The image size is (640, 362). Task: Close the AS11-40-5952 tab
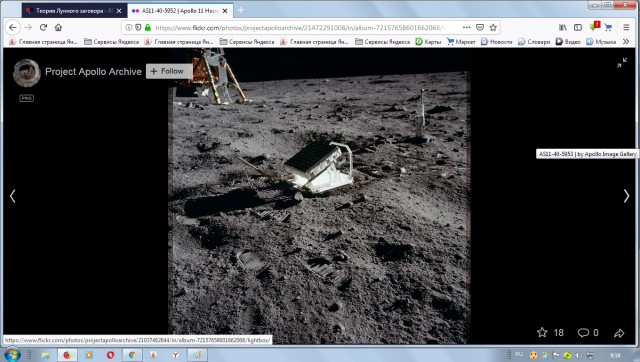[225, 11]
